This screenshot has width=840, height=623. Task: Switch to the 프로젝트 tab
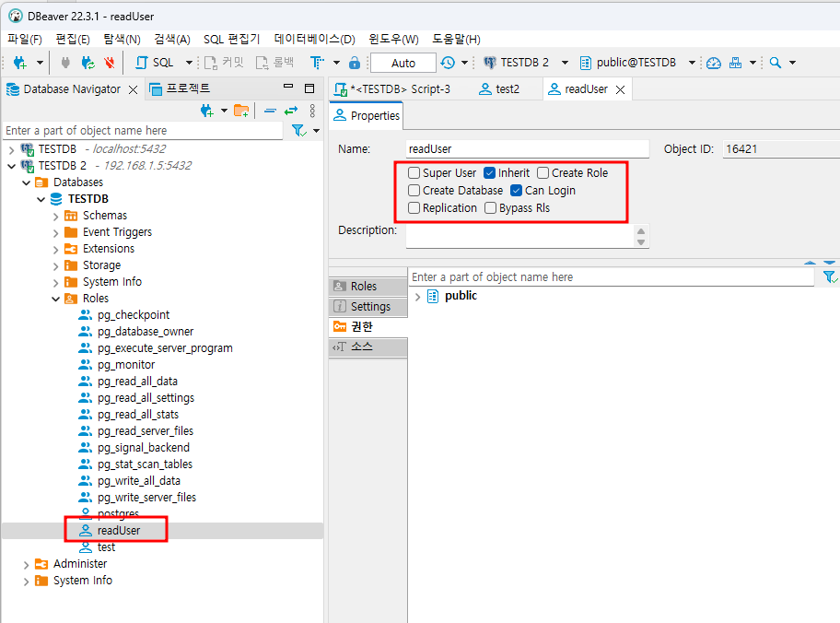180,89
